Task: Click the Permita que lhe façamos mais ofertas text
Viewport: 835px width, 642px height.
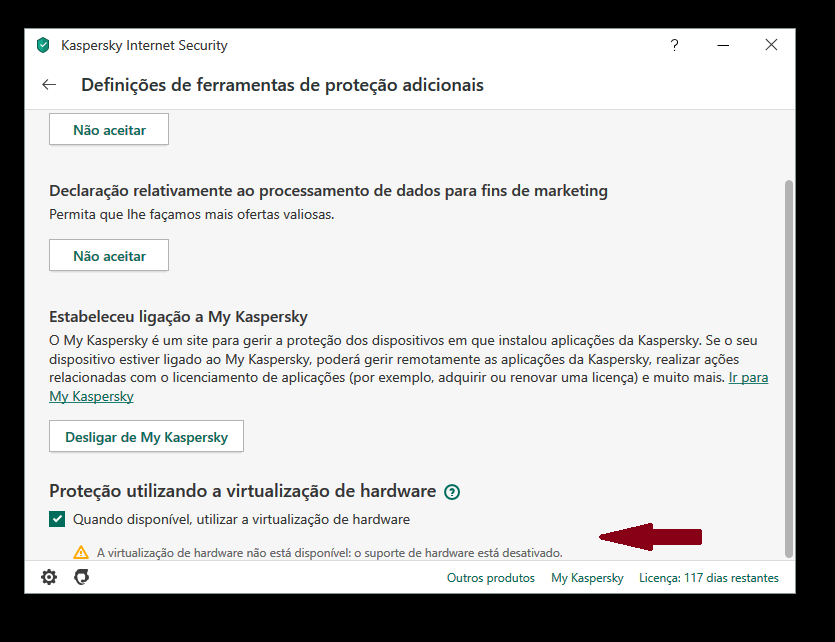Action: (x=192, y=215)
